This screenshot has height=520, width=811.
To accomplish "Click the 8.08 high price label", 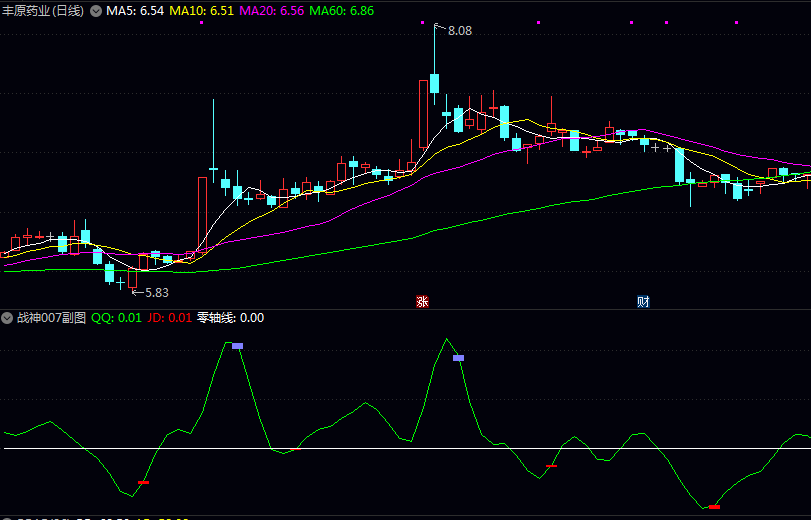I will tap(459, 31).
